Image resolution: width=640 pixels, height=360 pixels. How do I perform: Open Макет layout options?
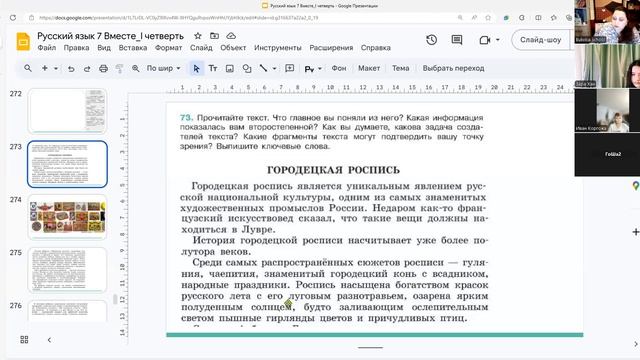tap(369, 68)
